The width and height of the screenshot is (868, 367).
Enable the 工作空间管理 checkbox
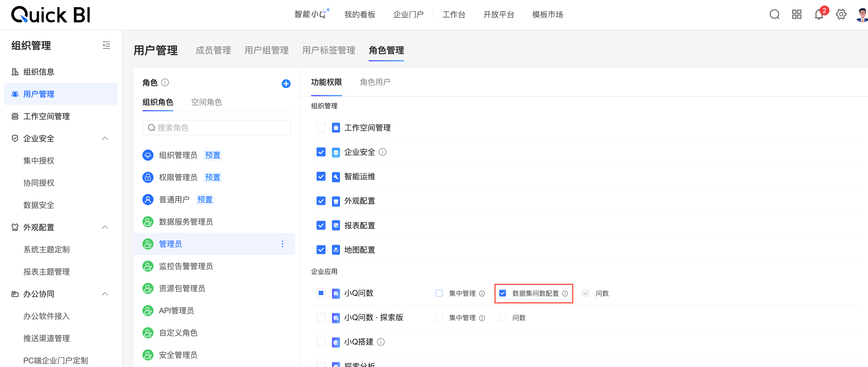321,128
